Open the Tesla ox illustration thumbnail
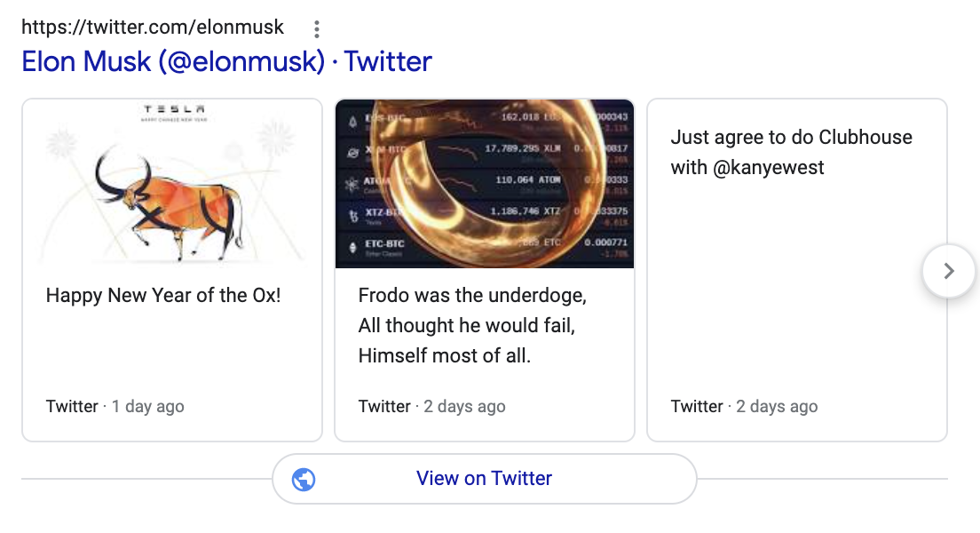980x533 pixels. tap(172, 183)
